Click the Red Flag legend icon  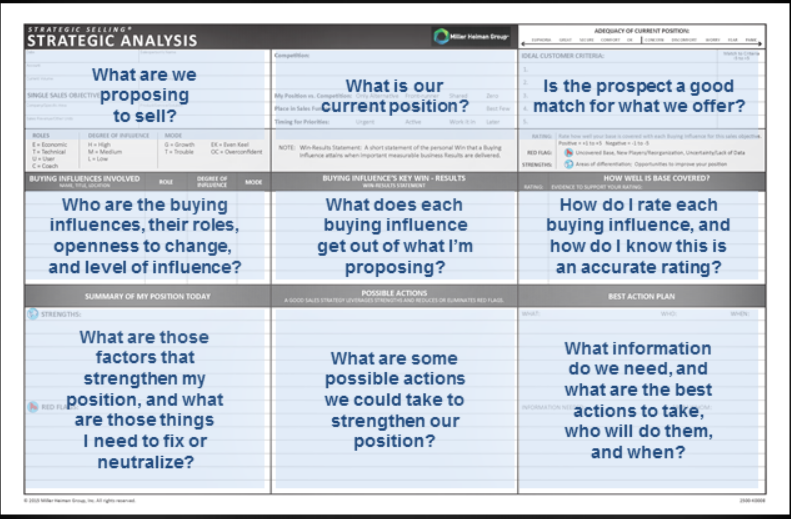tap(567, 153)
